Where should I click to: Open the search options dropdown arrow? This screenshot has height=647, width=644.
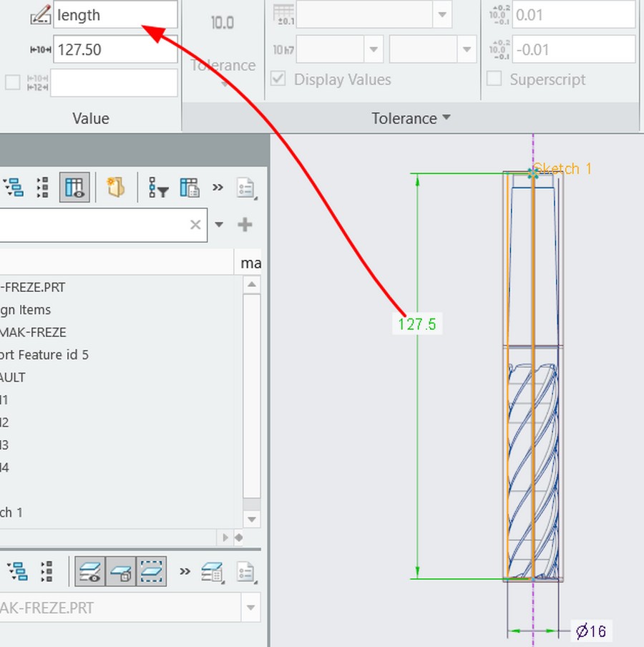219,225
